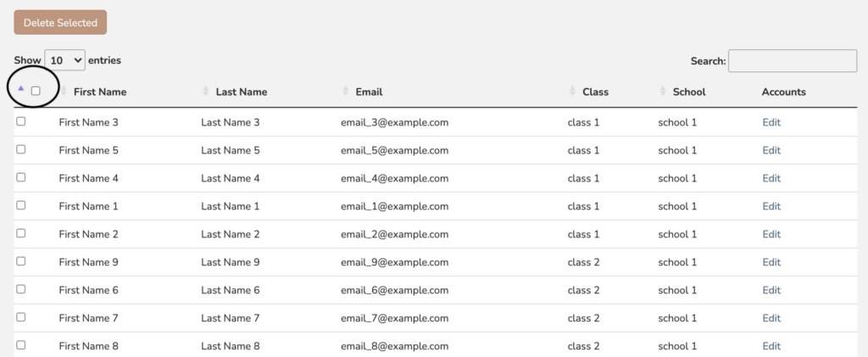Edit the account of First Name 8
The height and width of the screenshot is (357, 868).
[x=771, y=346]
